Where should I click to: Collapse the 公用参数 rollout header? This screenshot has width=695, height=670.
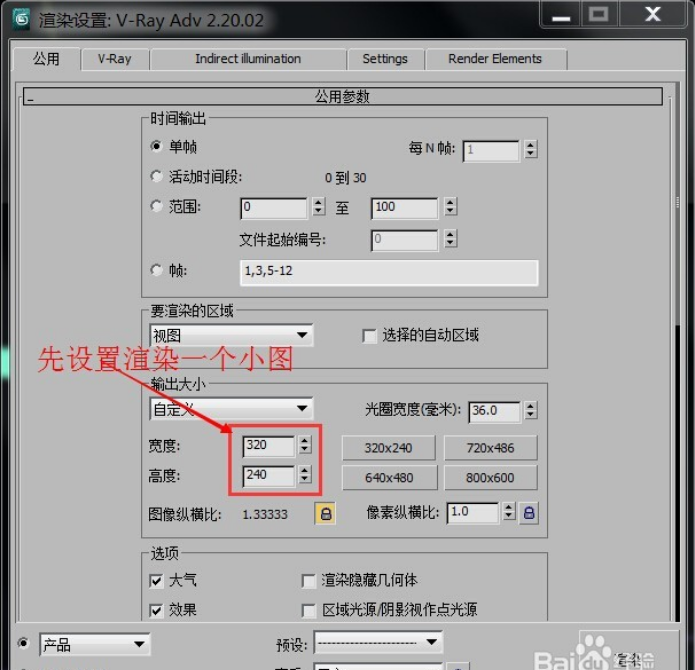[342, 96]
